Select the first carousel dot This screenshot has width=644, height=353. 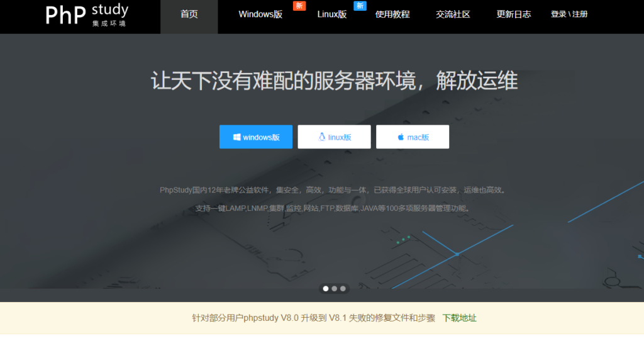(x=326, y=288)
